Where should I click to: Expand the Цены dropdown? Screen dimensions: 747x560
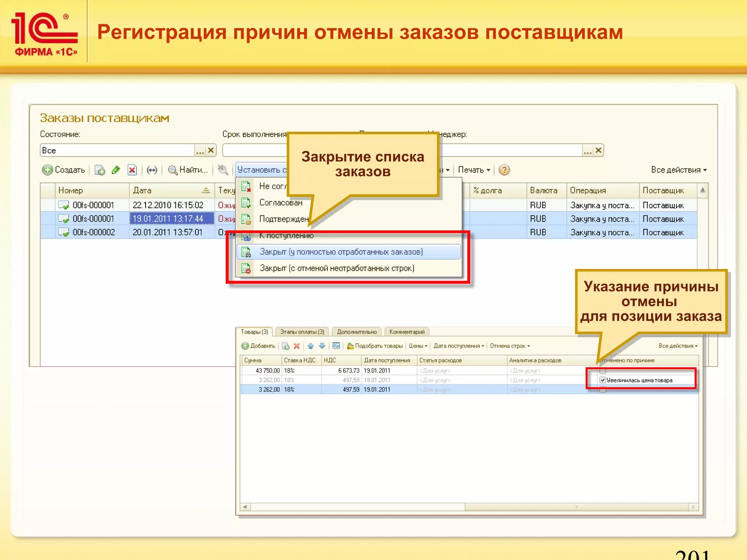(418, 346)
